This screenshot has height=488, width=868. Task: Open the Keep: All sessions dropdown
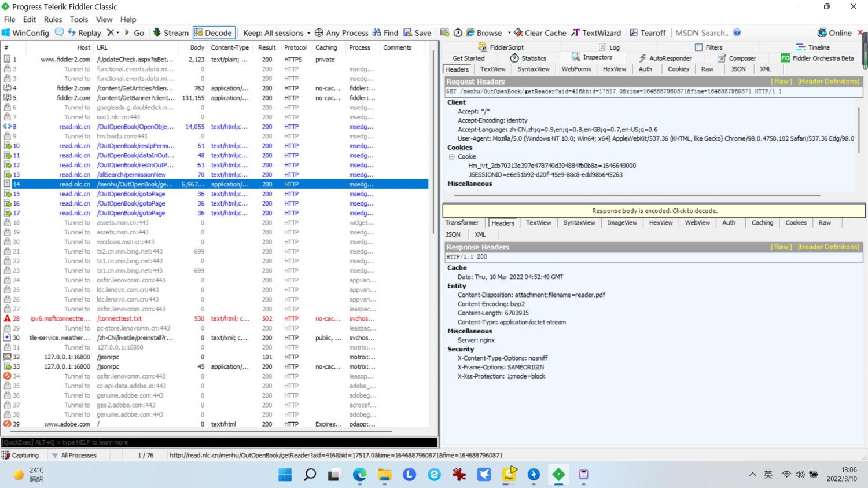(277, 33)
